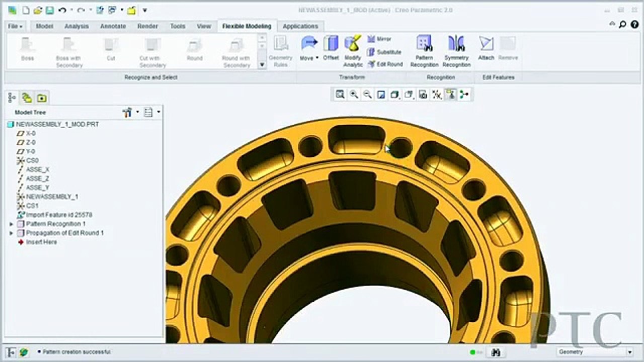Click the Geometry Rules button

coord(281,52)
